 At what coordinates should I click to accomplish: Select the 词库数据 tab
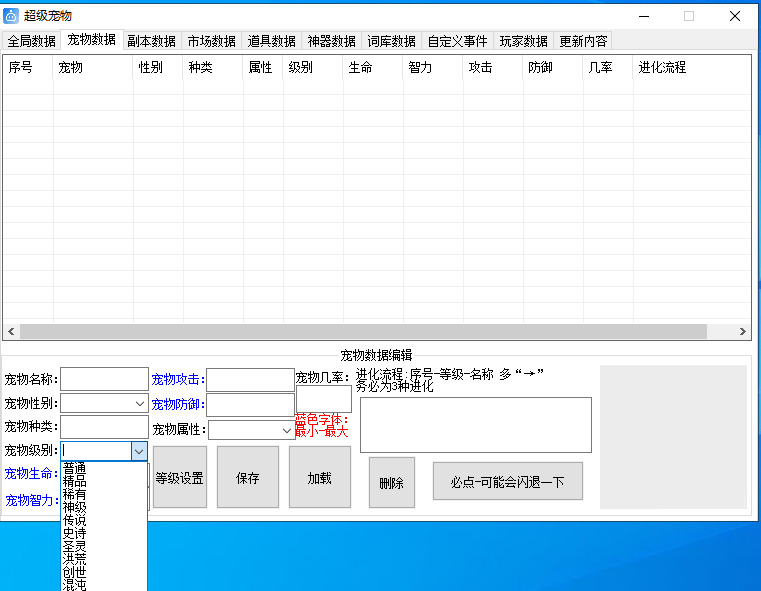point(391,41)
